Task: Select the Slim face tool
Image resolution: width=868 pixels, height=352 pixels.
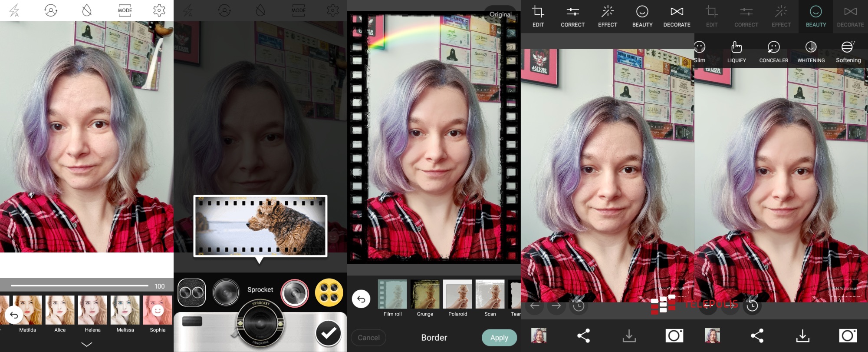Action: [x=700, y=52]
